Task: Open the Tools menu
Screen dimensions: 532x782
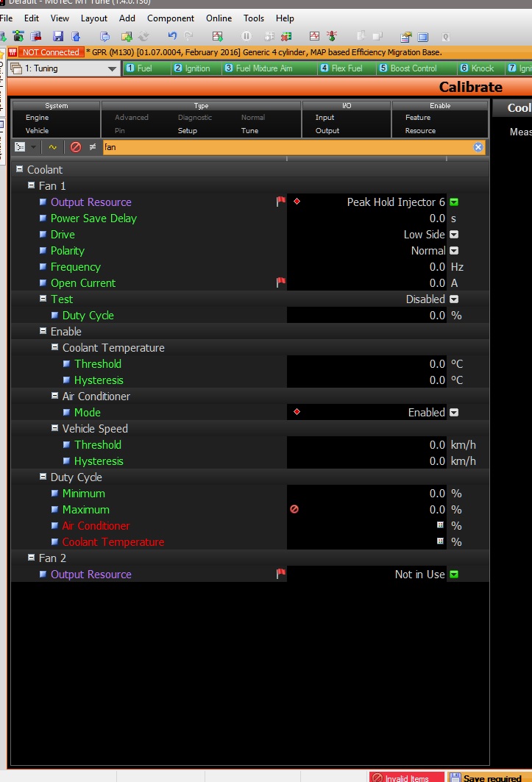Action: click(254, 18)
